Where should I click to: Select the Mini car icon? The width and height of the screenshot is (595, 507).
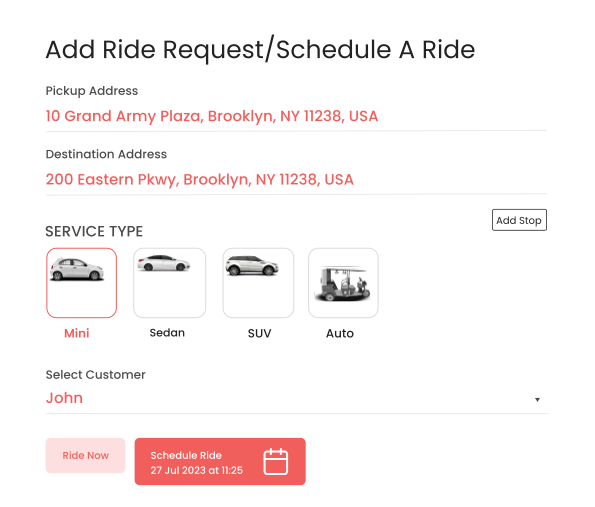pos(77,269)
